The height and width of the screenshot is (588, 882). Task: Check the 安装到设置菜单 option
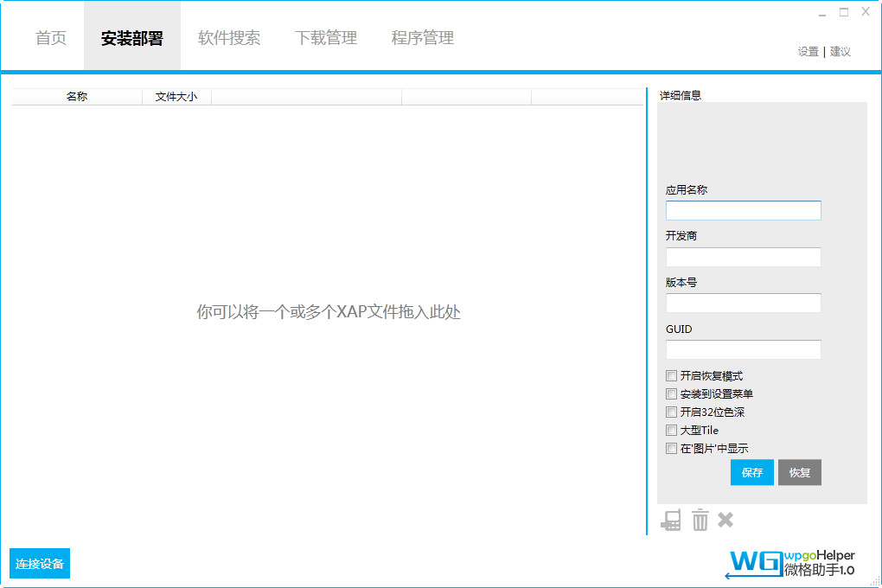click(x=672, y=393)
